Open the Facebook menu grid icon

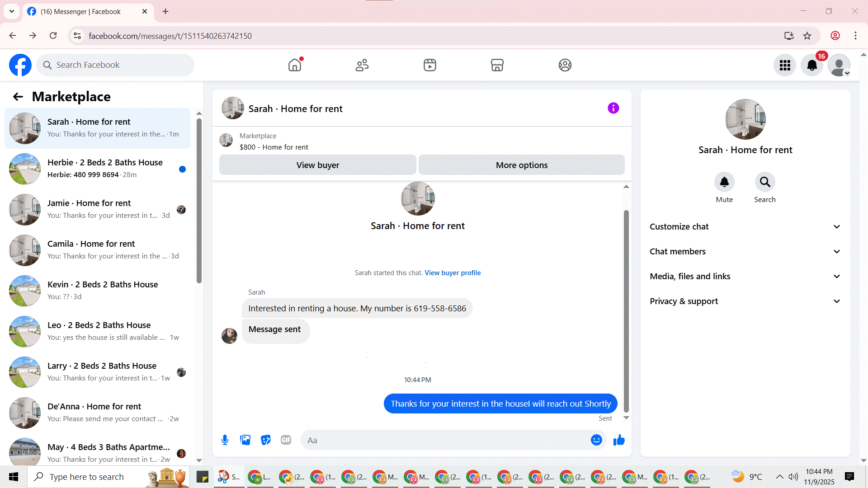(785, 66)
